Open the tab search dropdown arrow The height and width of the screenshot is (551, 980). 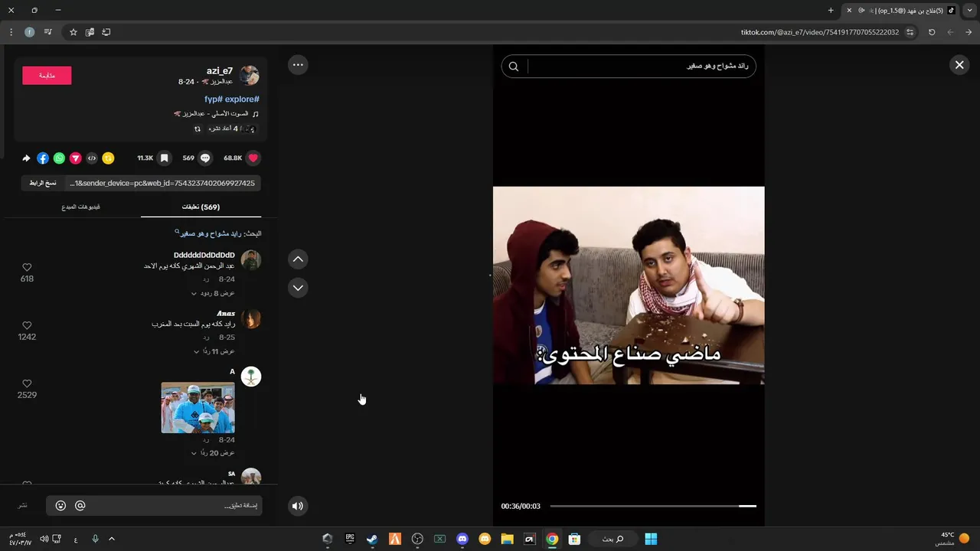[x=969, y=11]
